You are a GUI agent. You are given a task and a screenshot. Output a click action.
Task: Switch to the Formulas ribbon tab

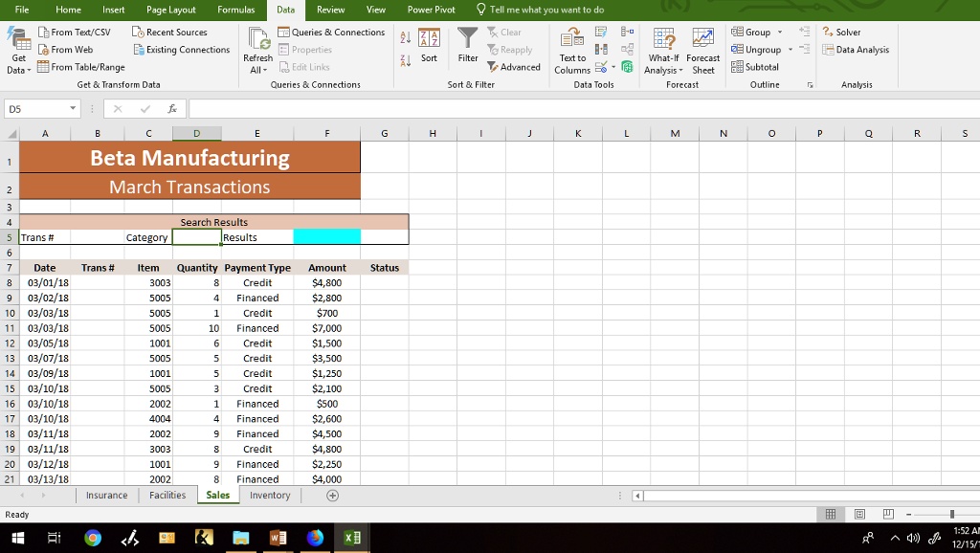click(x=234, y=10)
